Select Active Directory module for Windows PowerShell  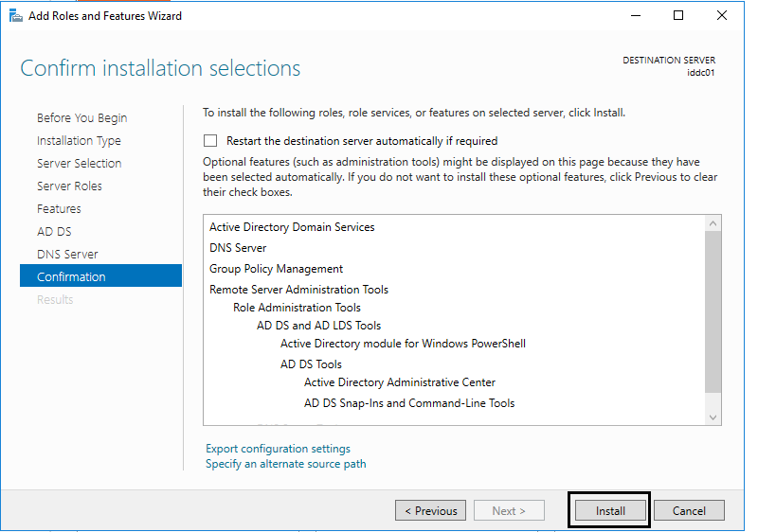click(403, 343)
